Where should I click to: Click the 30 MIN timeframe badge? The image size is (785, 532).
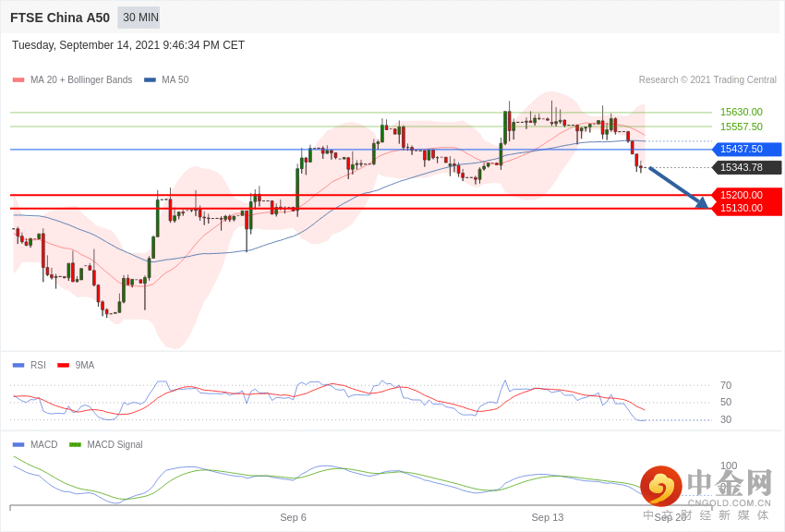point(139,18)
